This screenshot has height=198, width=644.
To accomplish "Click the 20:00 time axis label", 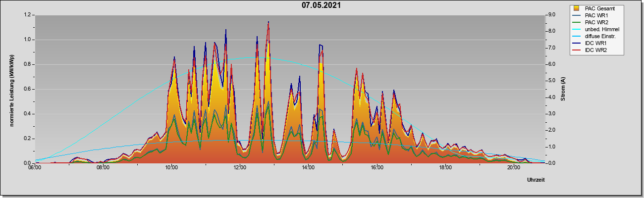I will coord(514,167).
